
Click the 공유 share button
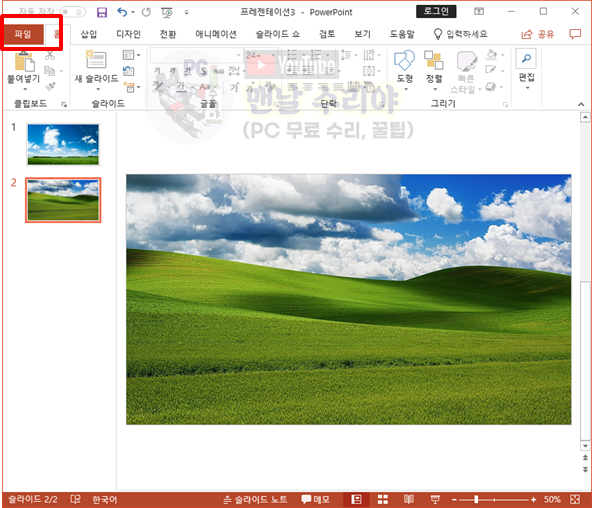click(538, 35)
